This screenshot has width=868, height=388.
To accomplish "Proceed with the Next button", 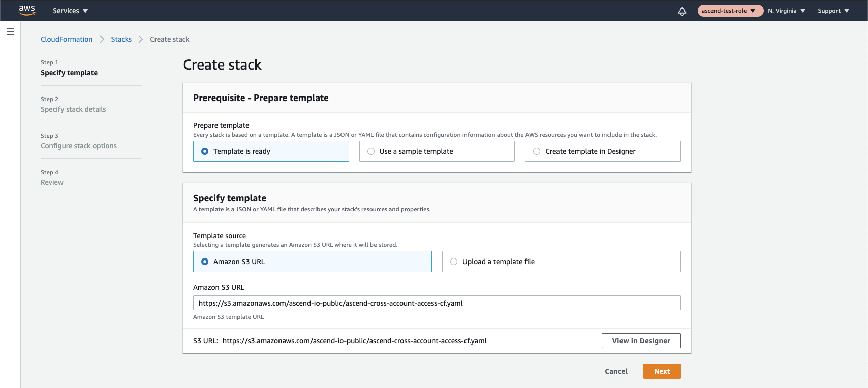I will [662, 371].
